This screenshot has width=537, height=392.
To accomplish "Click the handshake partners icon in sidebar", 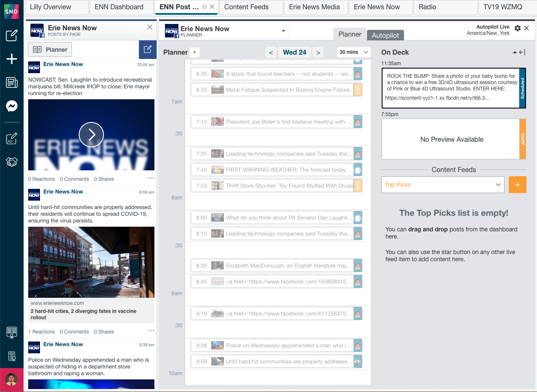I will [12, 162].
